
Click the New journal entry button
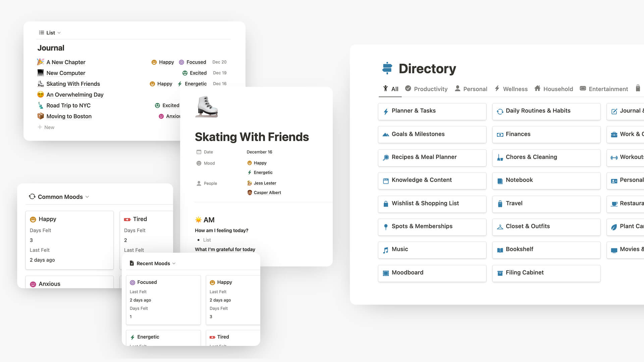coord(46,127)
